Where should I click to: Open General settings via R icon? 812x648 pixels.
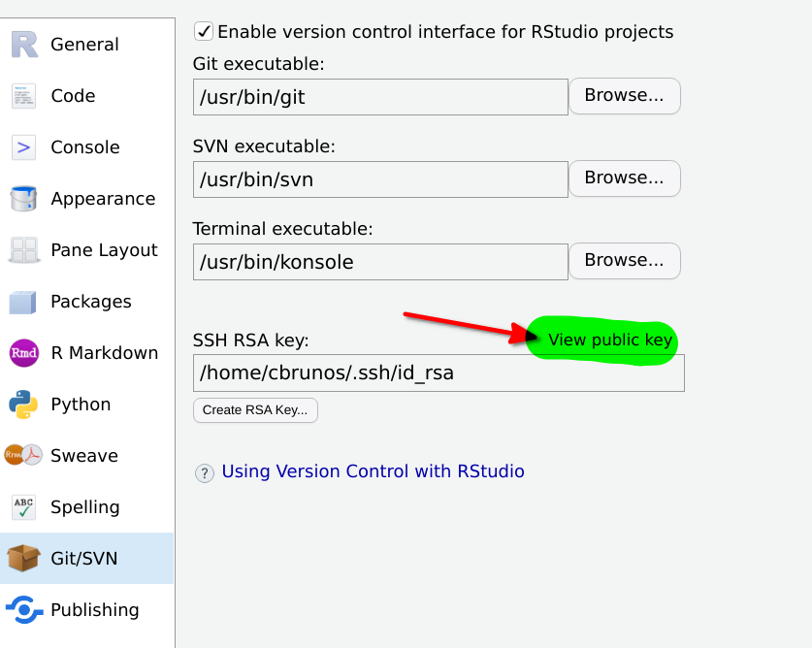pos(24,45)
